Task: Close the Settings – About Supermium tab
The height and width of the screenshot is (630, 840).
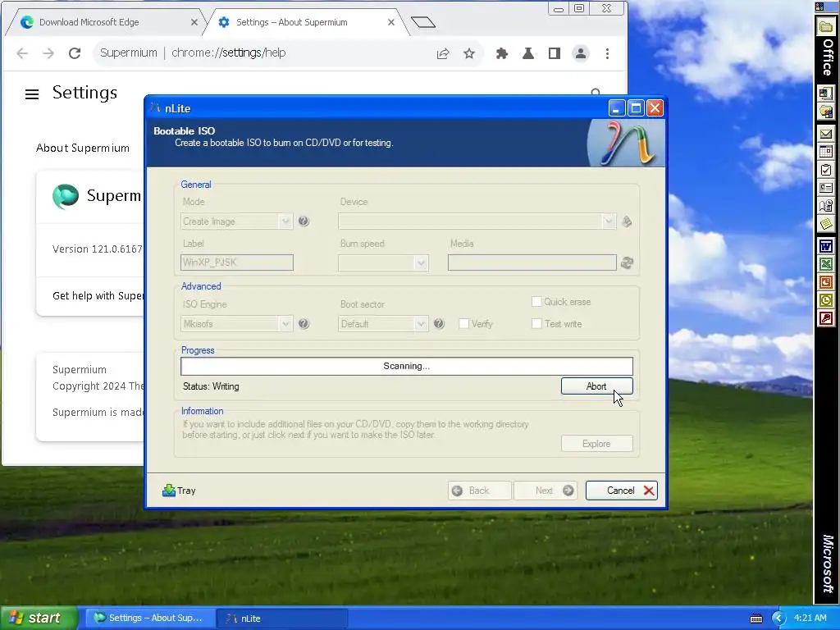Action: (391, 22)
